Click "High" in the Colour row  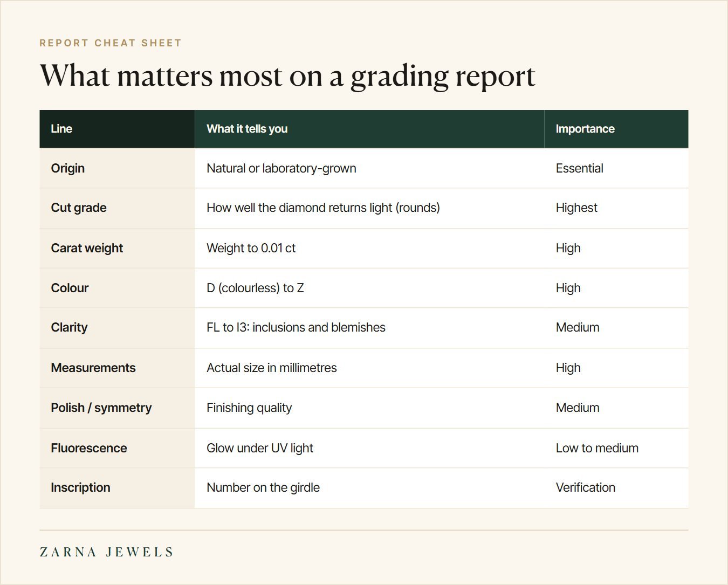coord(568,288)
